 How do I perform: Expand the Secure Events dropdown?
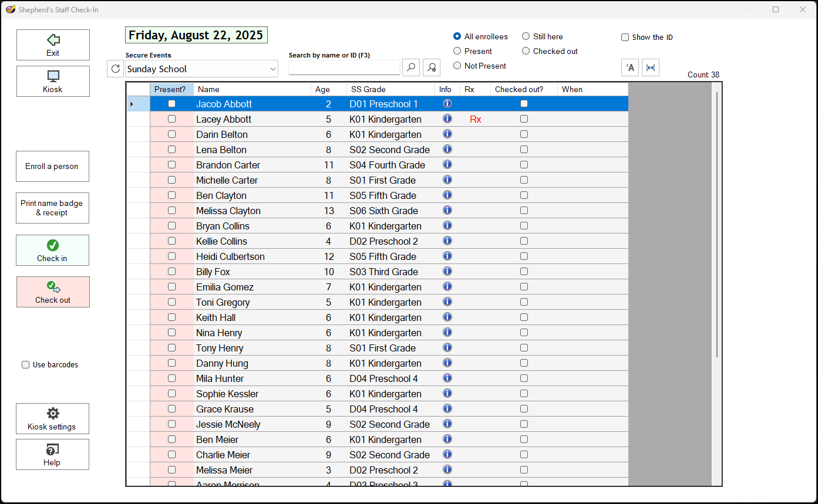pyautogui.click(x=273, y=69)
